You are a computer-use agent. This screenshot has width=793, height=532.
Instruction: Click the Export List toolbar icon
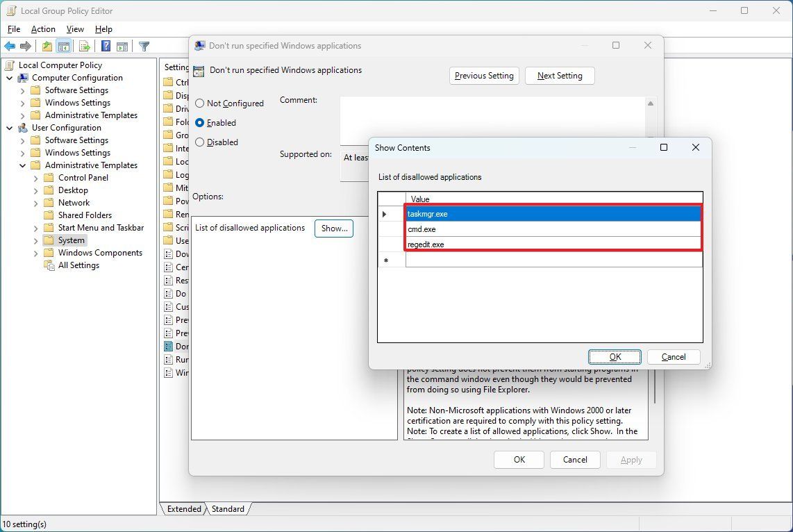click(x=84, y=46)
